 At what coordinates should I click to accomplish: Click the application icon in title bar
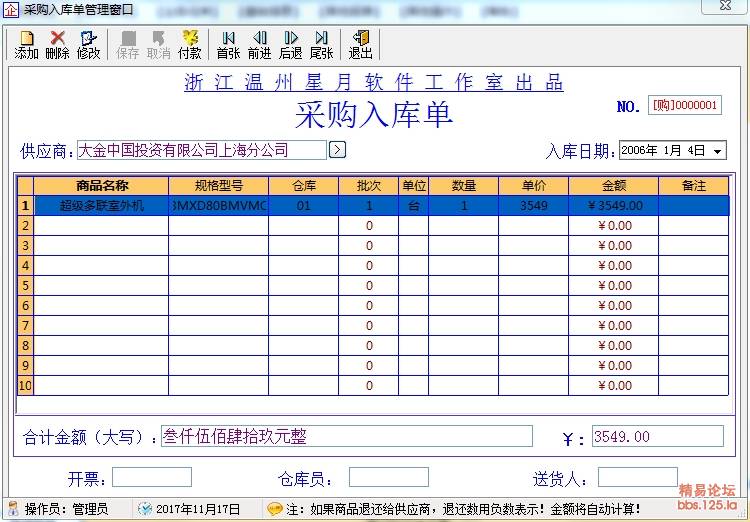(11, 9)
